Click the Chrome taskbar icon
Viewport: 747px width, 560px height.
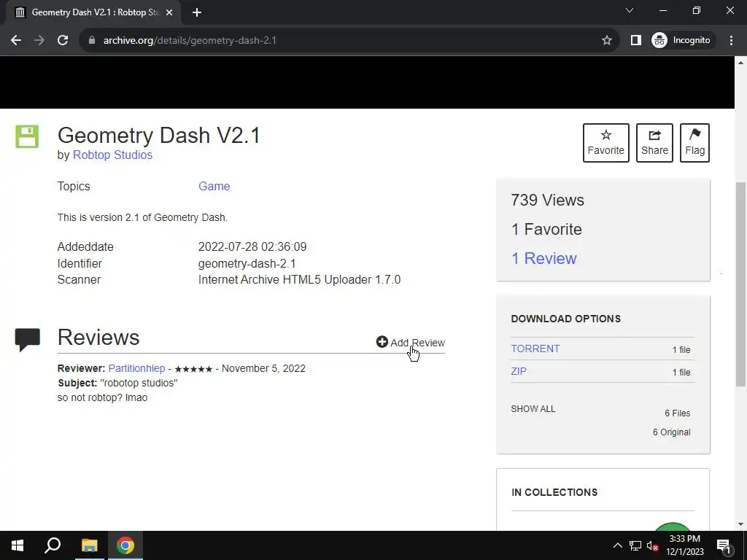point(125,545)
